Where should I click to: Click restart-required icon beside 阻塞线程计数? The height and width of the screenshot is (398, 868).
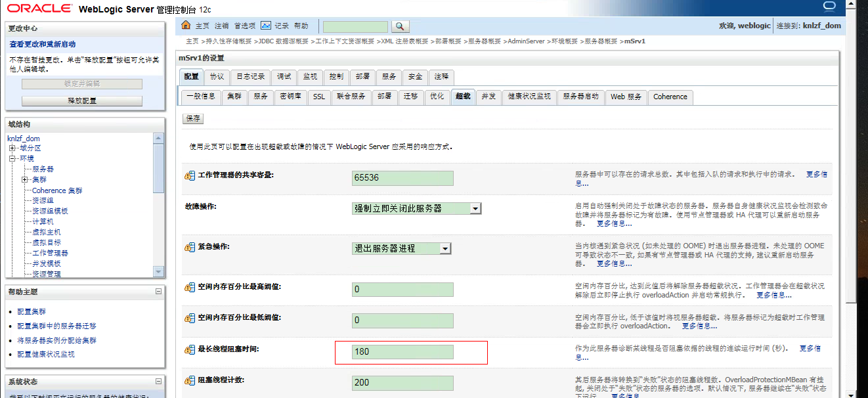[x=190, y=380]
